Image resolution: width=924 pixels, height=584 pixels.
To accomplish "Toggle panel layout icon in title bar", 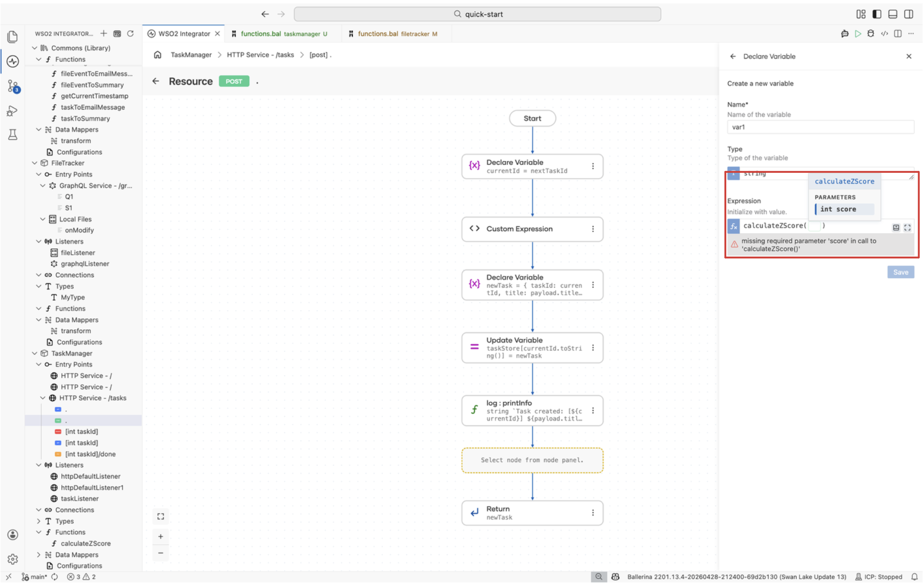I will pos(892,14).
